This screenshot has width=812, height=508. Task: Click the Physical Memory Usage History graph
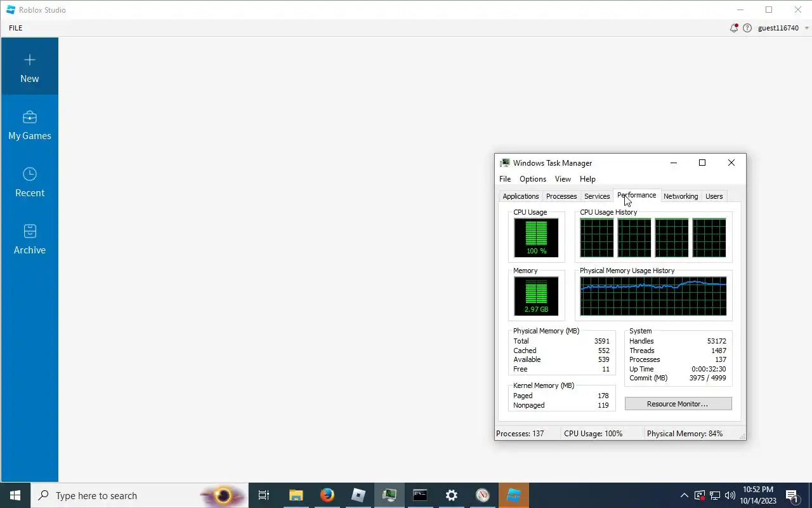pos(653,296)
